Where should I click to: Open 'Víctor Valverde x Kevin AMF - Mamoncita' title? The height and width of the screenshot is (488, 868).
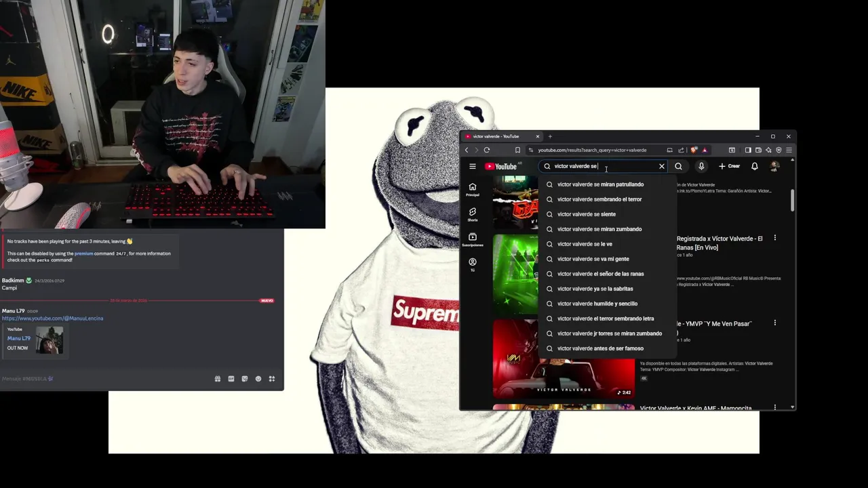tap(696, 408)
